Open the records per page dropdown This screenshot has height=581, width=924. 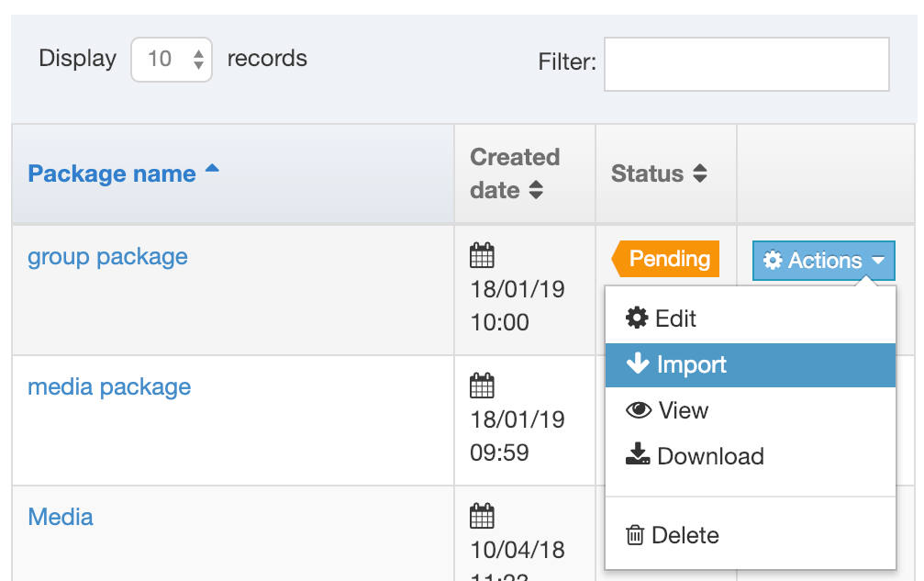172,60
